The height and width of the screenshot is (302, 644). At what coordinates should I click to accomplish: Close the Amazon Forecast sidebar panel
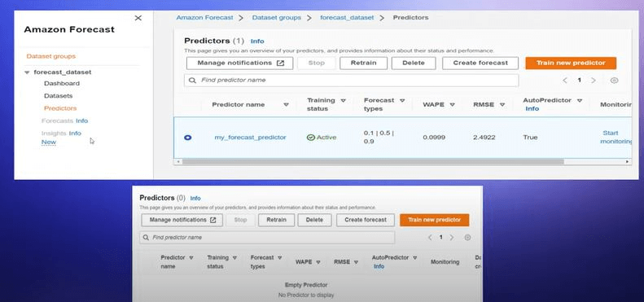click(138, 18)
